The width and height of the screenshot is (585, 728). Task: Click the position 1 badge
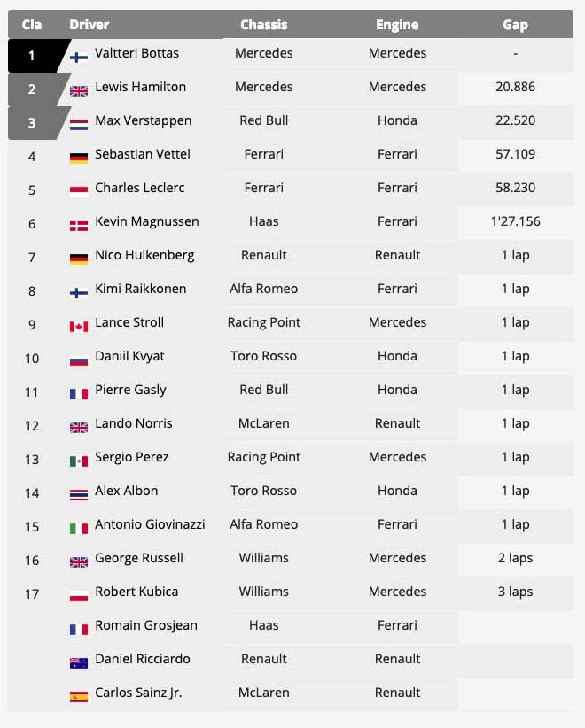(35, 56)
